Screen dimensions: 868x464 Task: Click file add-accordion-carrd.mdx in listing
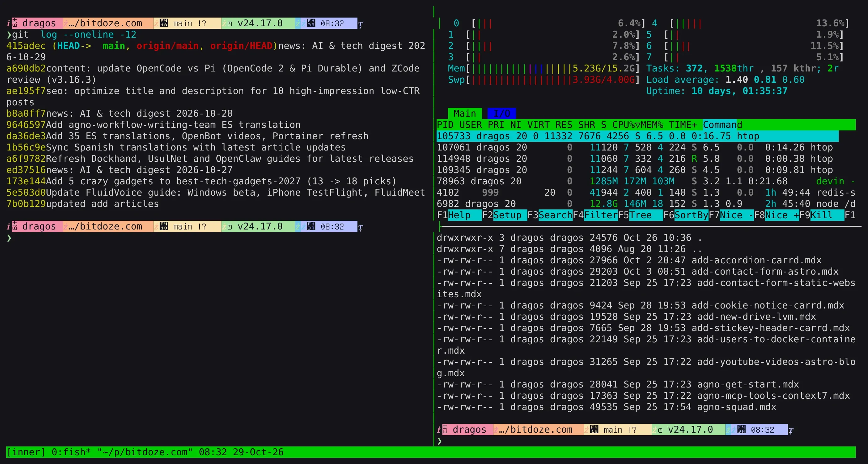click(756, 261)
